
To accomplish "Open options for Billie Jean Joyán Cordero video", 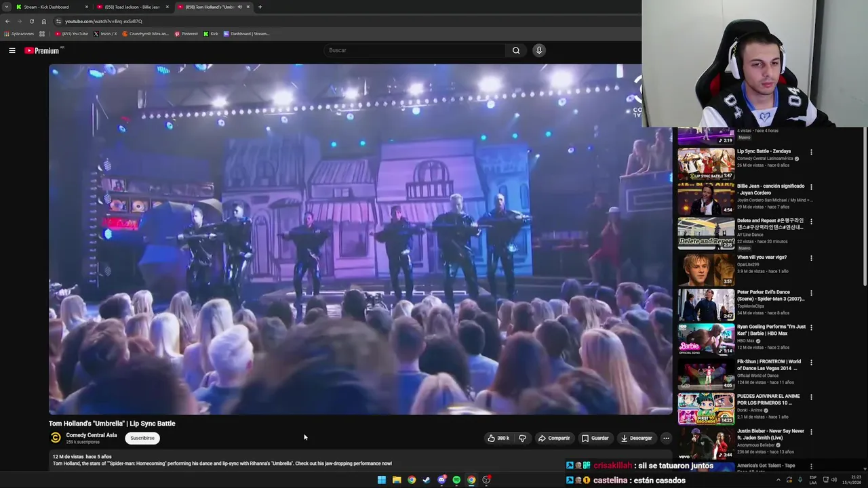I will pos(811,187).
